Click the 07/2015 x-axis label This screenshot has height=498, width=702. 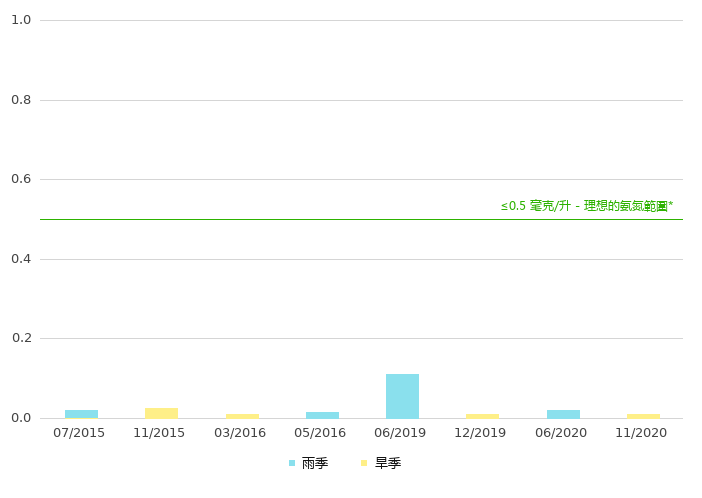(x=79, y=433)
